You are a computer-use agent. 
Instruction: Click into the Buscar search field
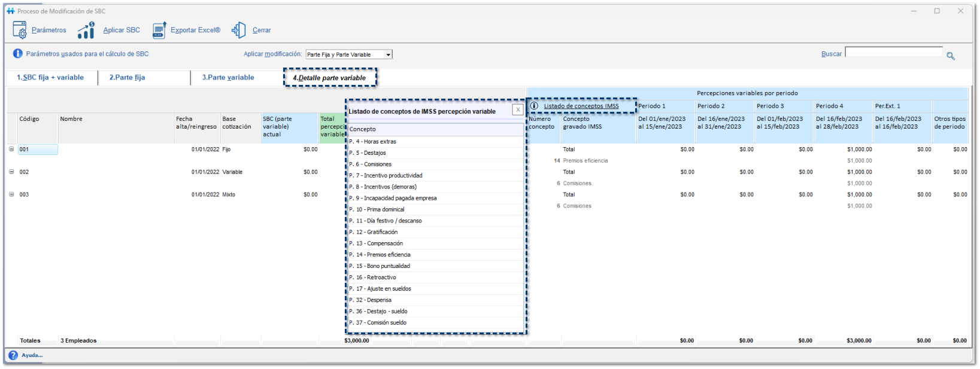pyautogui.click(x=893, y=53)
